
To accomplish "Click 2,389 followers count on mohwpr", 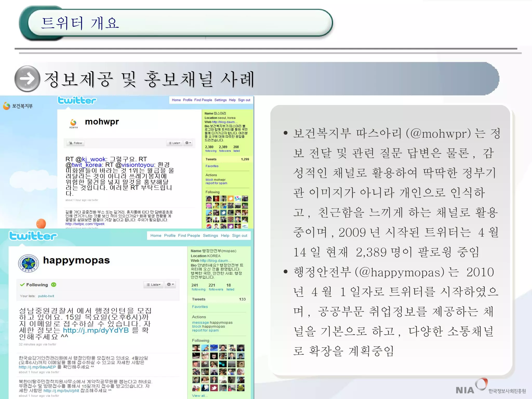I will tap(225, 149).
